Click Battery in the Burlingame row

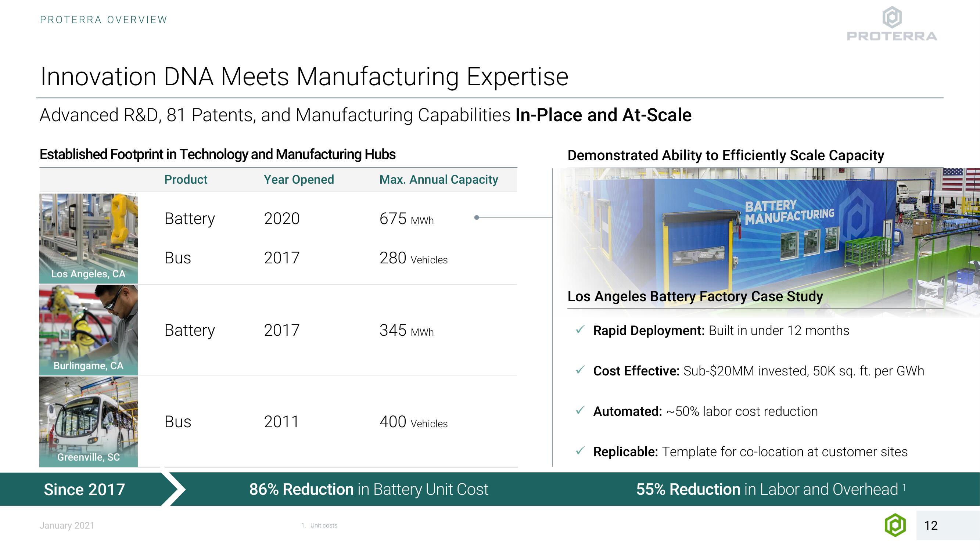(x=190, y=331)
